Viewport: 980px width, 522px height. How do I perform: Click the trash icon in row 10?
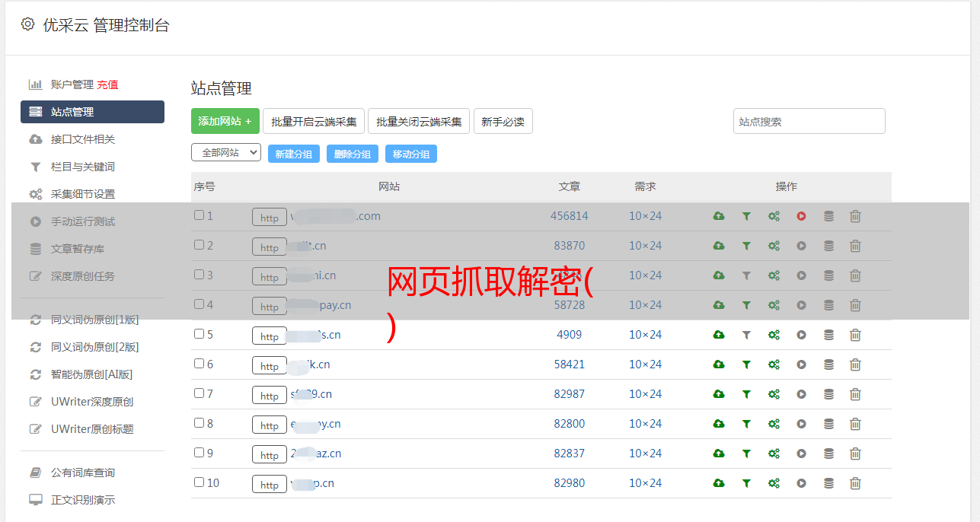(855, 483)
